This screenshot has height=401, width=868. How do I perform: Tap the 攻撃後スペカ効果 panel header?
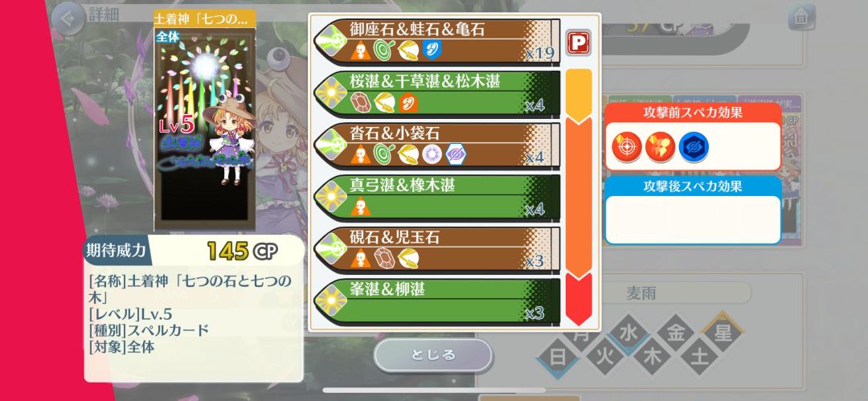(x=693, y=186)
